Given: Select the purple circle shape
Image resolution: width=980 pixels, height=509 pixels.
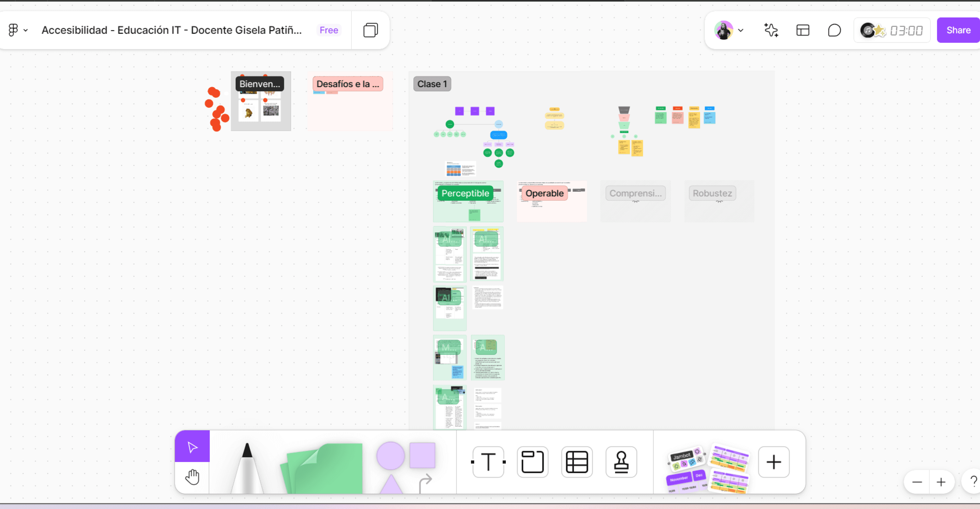Looking at the screenshot, I should tap(390, 455).
